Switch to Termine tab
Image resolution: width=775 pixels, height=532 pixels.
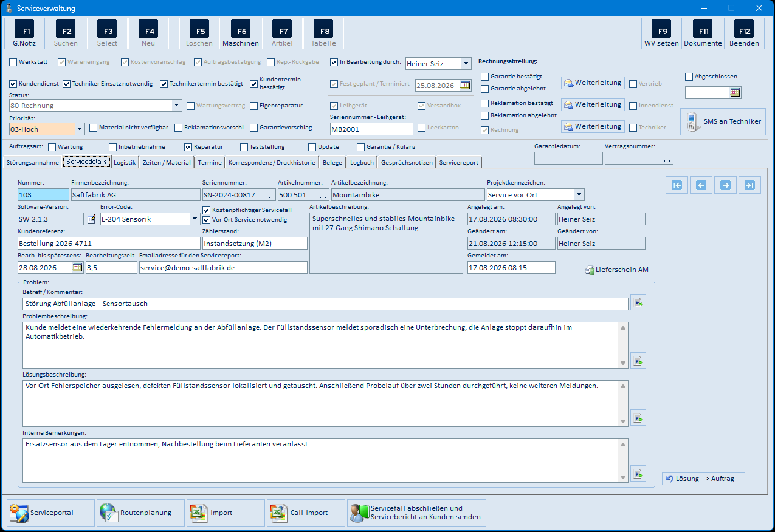click(x=210, y=162)
